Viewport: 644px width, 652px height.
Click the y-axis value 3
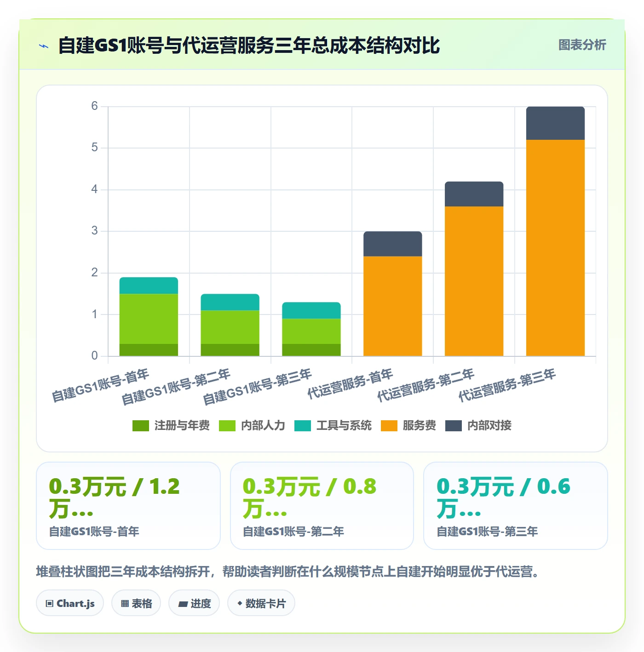click(94, 231)
